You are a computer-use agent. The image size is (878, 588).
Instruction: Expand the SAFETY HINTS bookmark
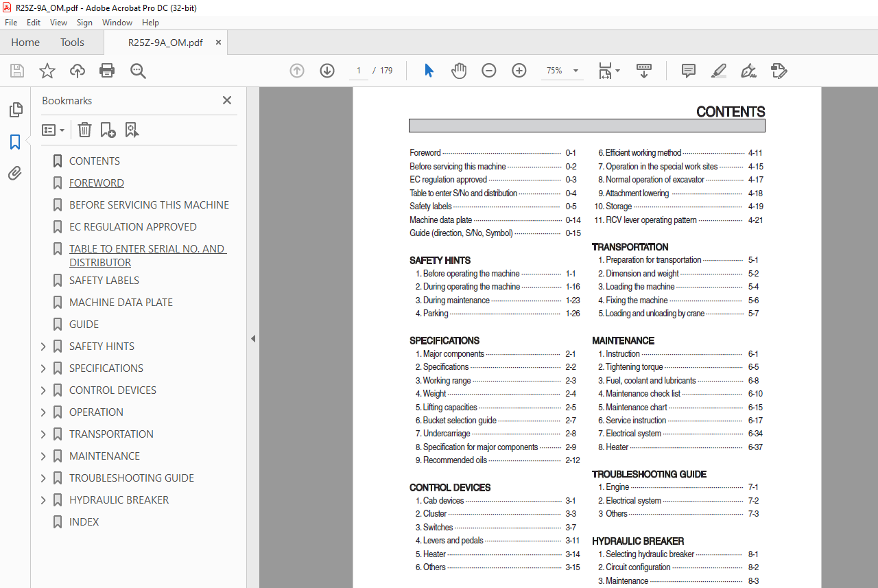pos(43,346)
